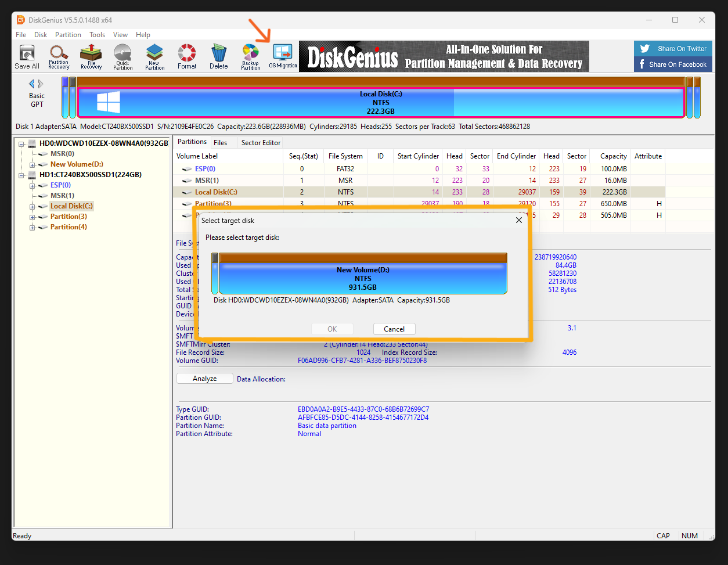
Task: Select Partition(3) row in partition table
Action: [x=419, y=204]
